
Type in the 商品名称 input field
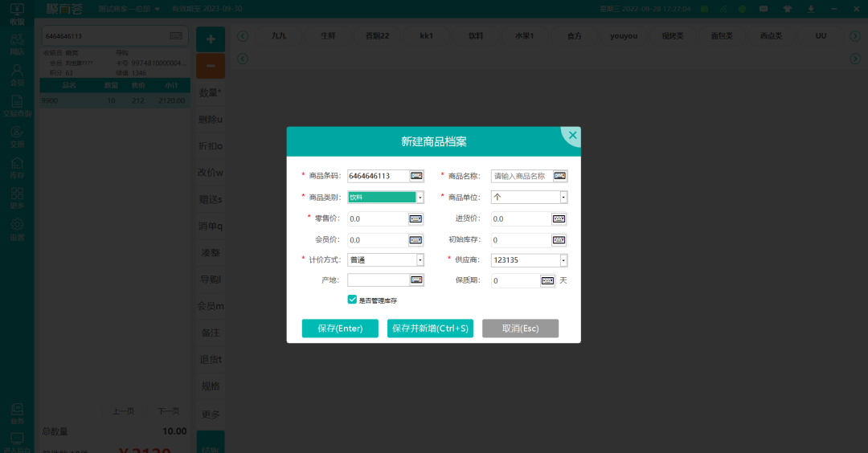[x=520, y=176]
